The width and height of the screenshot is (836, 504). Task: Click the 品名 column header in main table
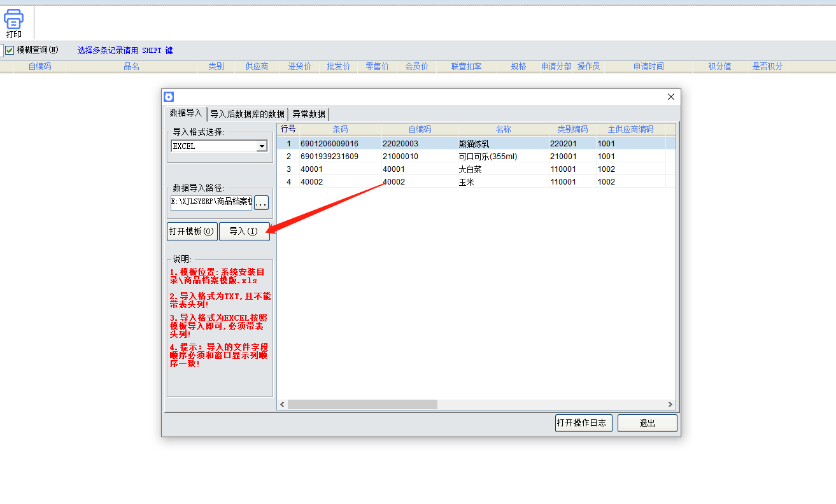[132, 66]
